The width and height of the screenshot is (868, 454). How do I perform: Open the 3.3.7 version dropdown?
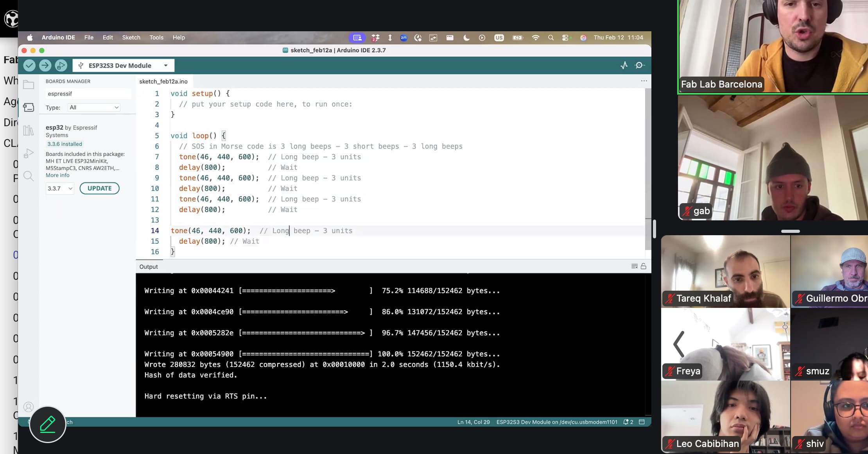[x=60, y=188]
